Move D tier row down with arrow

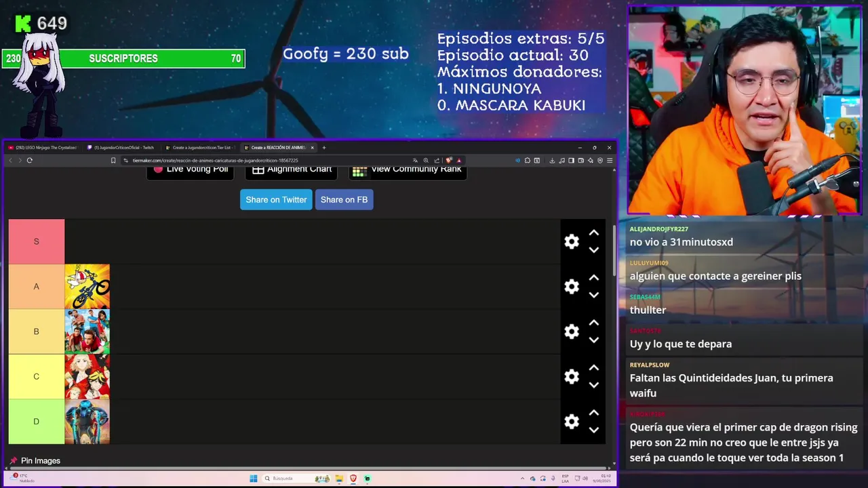pos(594,430)
